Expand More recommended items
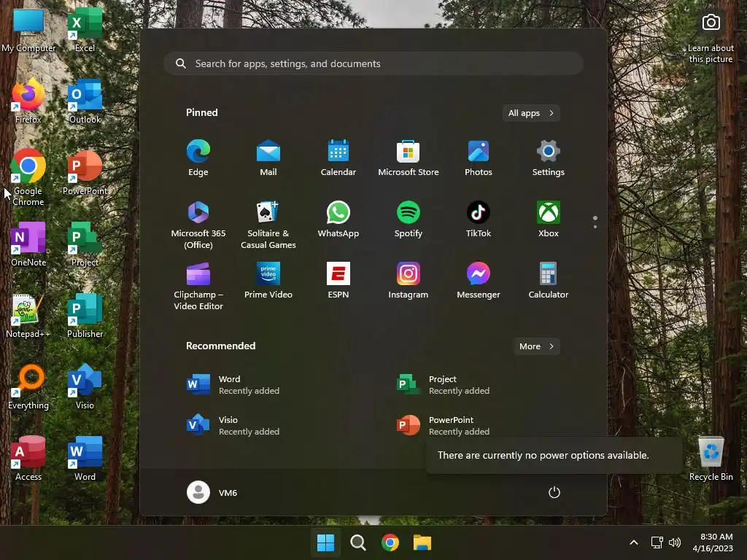Viewport: 747px width, 560px height. click(x=536, y=346)
